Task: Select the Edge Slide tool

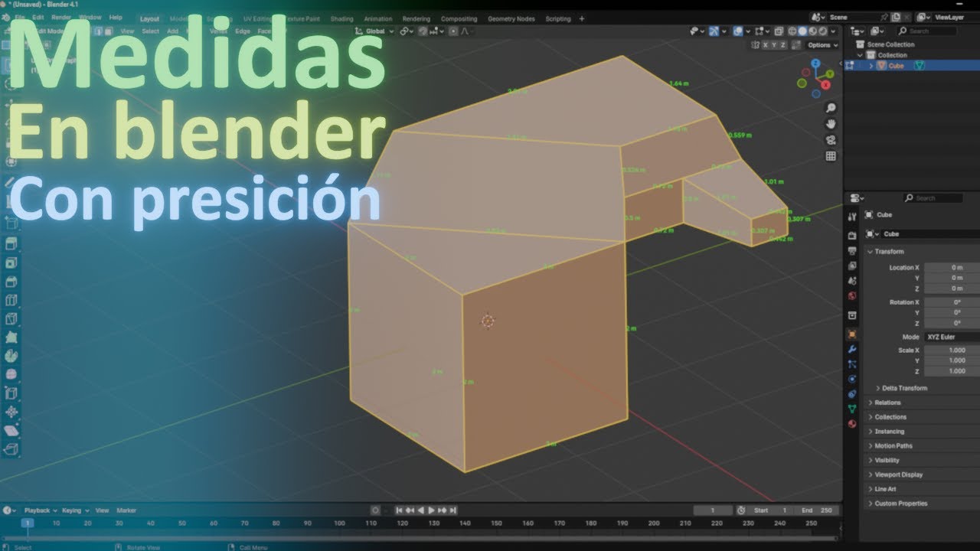Action: [11, 393]
